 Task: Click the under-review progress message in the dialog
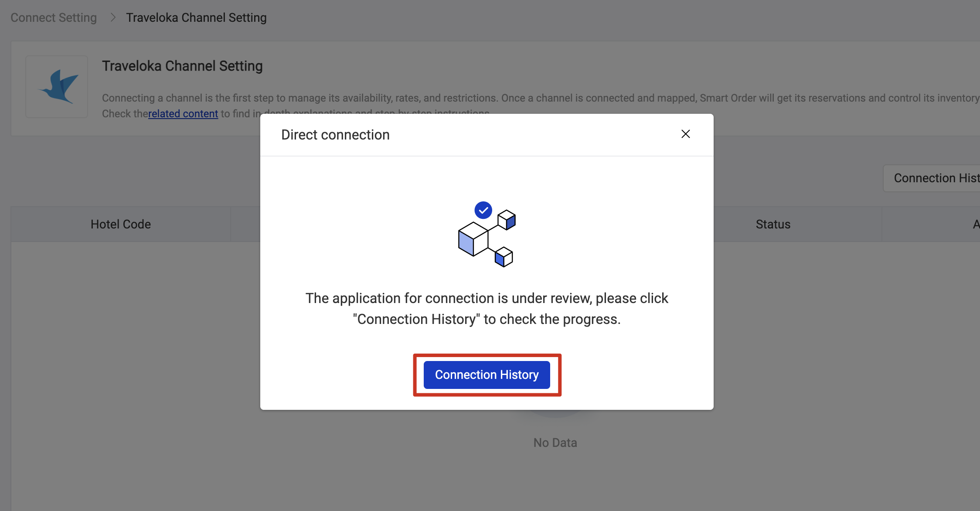[486, 308]
